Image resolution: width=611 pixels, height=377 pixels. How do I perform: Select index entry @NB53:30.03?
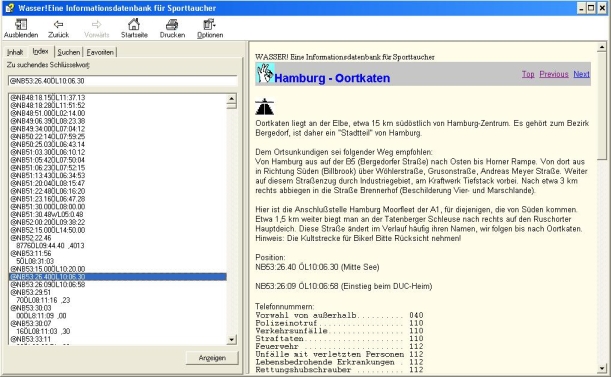[x=30, y=308]
